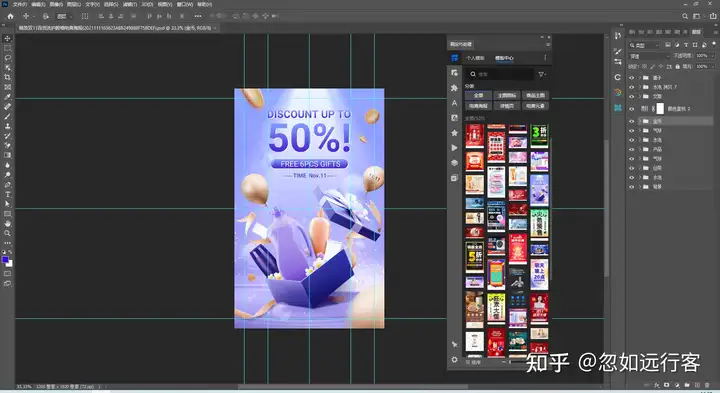
Task: Open the color wheel icon in collapsed panel strip
Action: tap(618, 92)
